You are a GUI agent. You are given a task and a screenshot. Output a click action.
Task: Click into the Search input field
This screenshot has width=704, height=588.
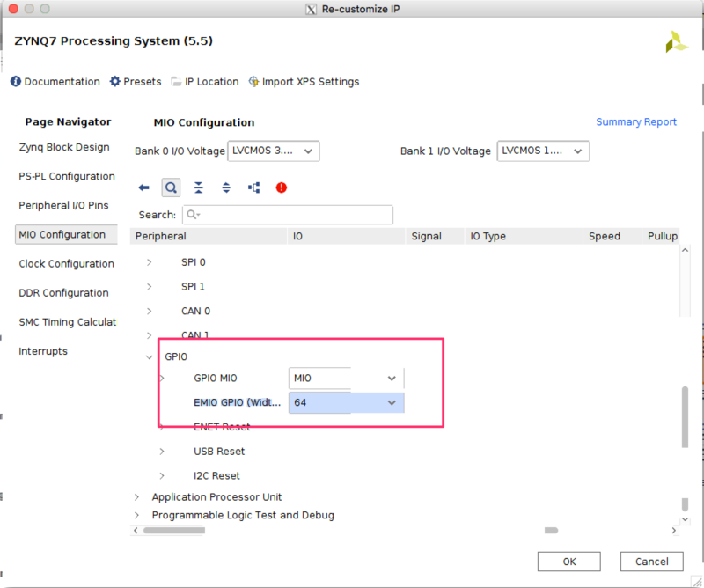click(x=288, y=215)
